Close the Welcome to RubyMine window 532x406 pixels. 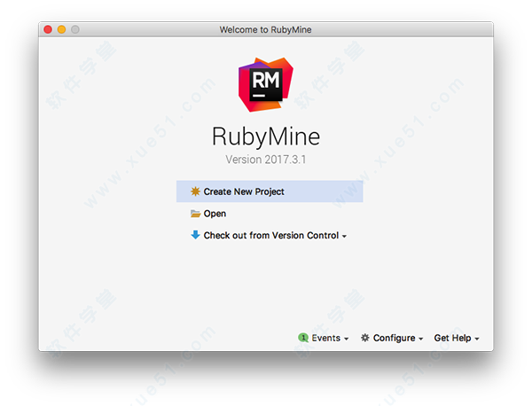click(x=48, y=29)
